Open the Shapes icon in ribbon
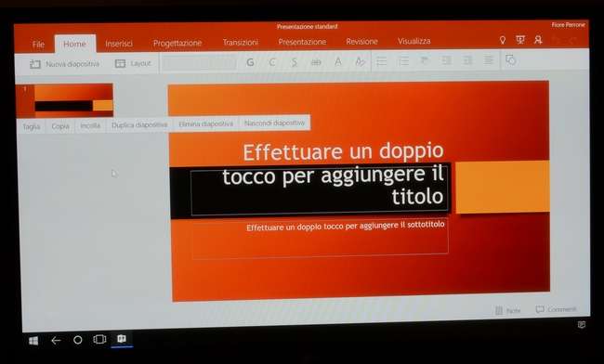Screen dimensions: 604x364 [510, 59]
